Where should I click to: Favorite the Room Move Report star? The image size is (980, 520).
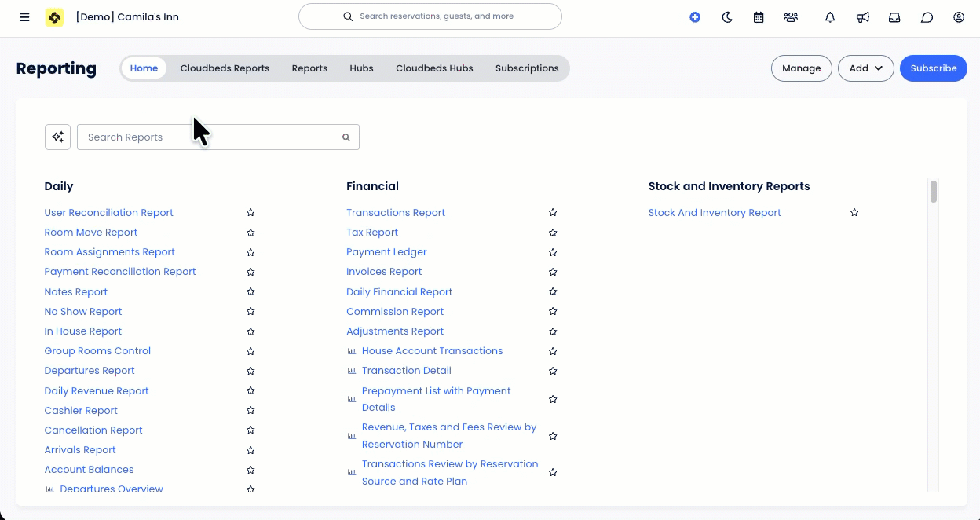[250, 233]
